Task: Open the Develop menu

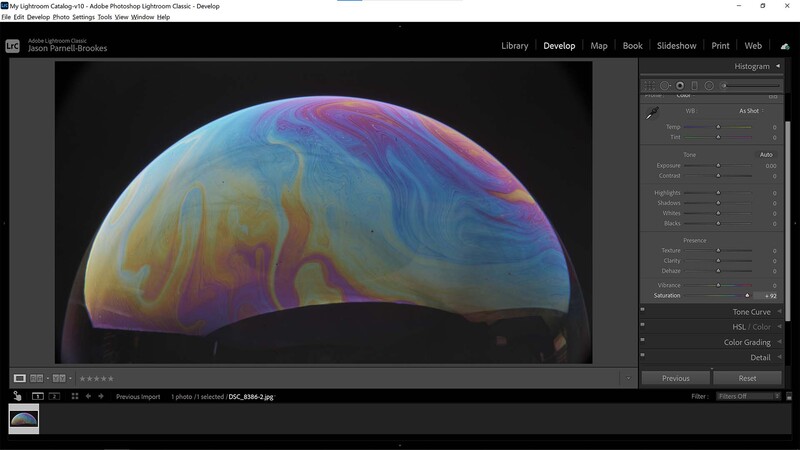Action: pyautogui.click(x=38, y=17)
